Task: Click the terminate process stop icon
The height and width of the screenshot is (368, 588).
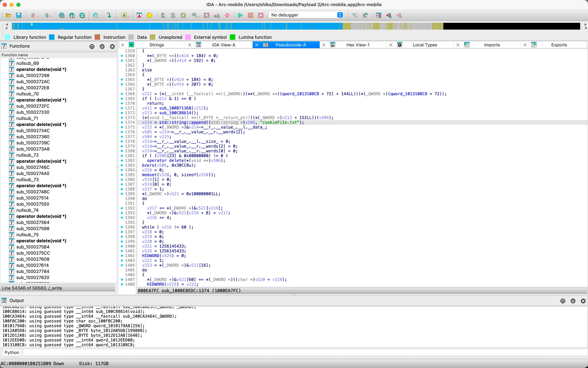Action: [261, 15]
